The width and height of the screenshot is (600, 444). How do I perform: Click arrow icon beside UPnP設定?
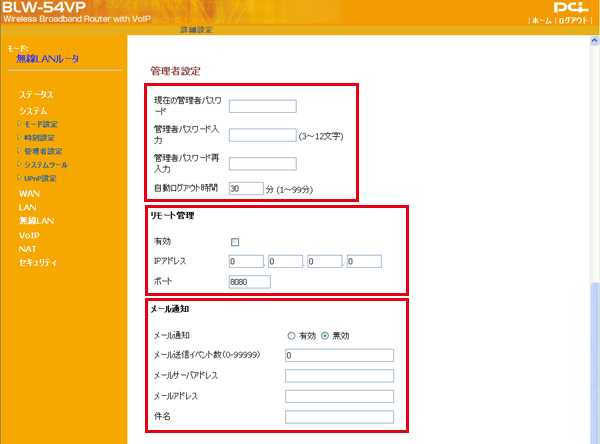19,178
